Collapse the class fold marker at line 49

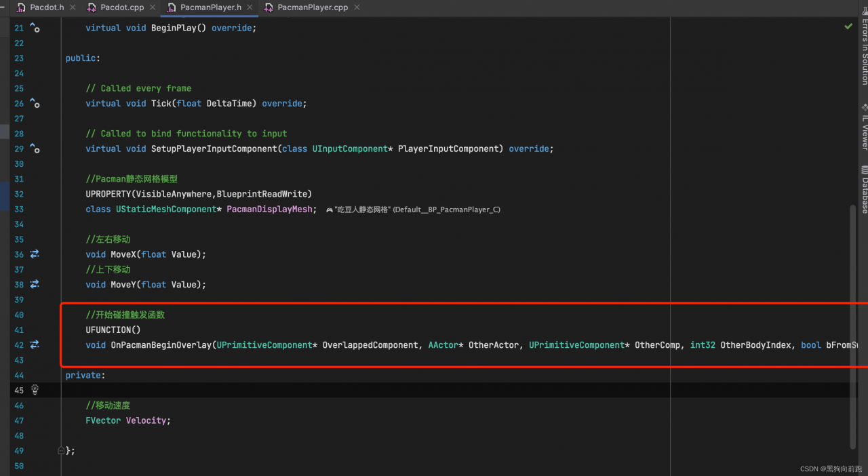pos(61,450)
